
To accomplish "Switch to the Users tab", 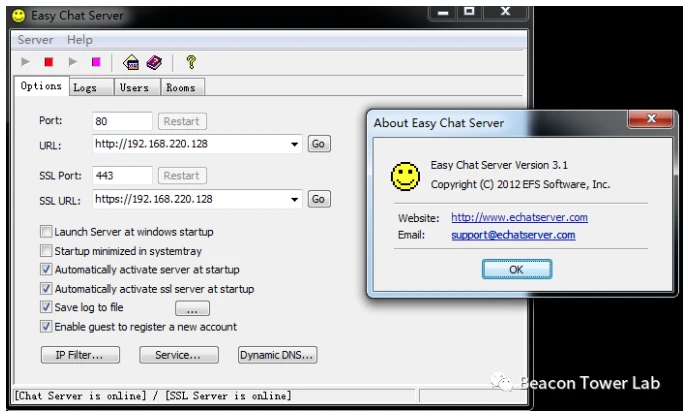I will (x=137, y=87).
